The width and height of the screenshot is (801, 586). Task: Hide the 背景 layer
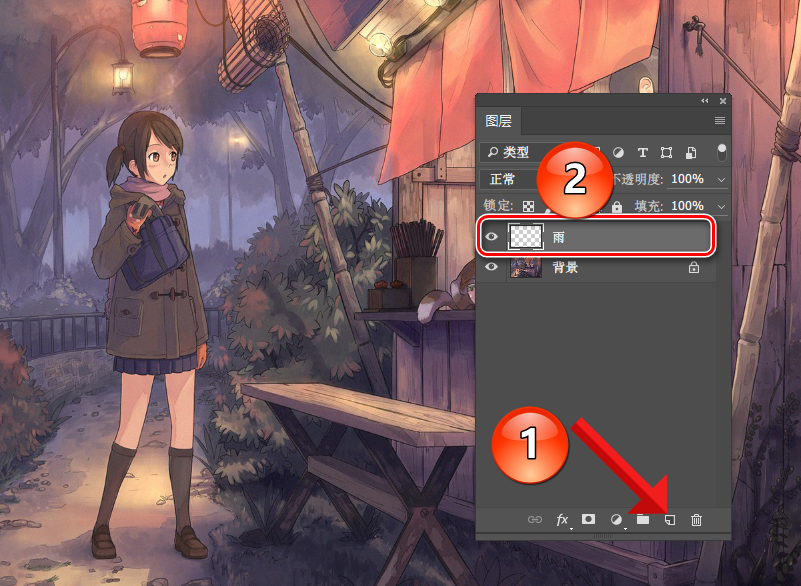point(491,267)
